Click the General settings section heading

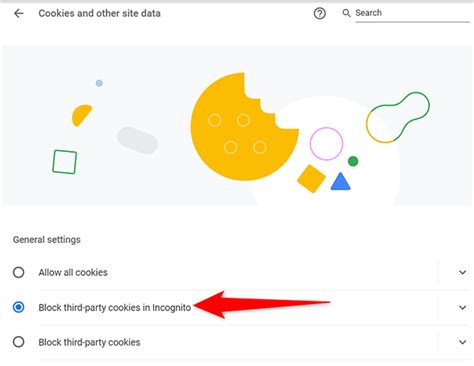(47, 240)
